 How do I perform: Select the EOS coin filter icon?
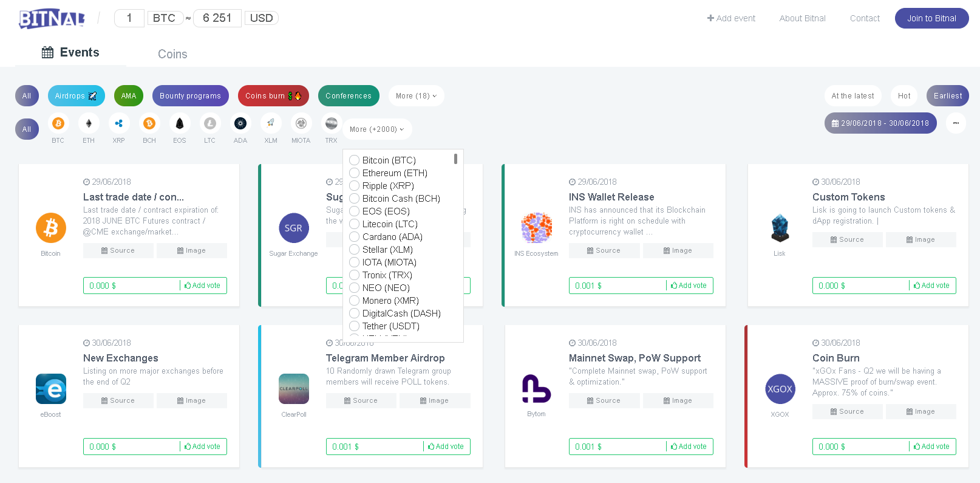[x=180, y=123]
